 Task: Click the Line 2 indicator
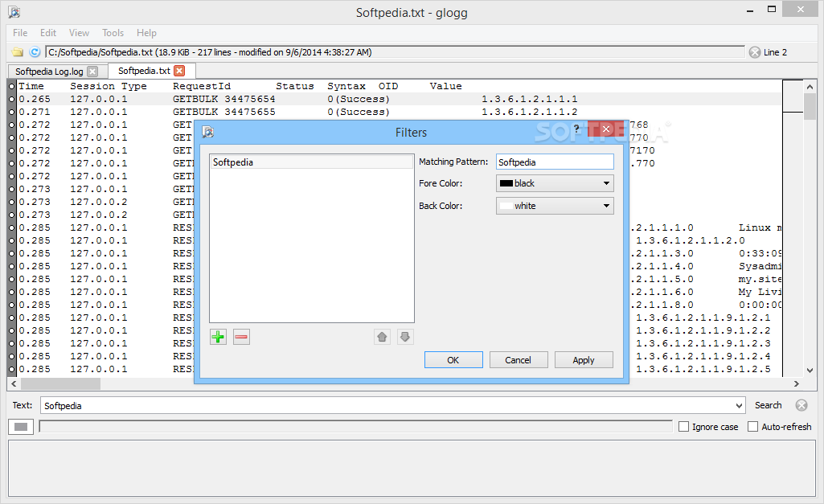click(x=775, y=52)
